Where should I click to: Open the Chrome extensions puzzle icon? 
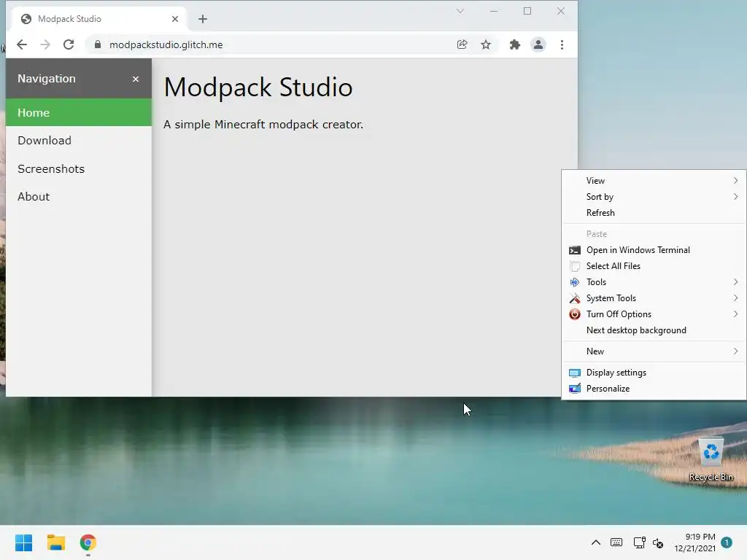(x=514, y=44)
